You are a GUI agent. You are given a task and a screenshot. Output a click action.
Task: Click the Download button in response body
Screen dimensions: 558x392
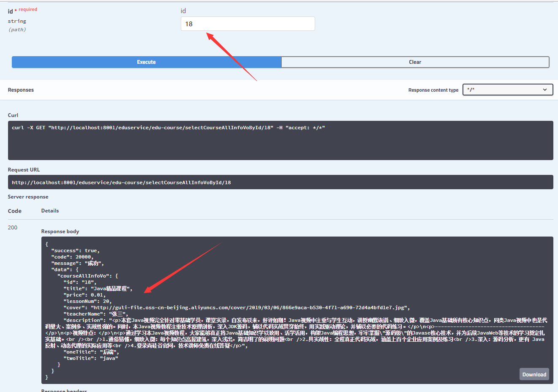click(x=534, y=374)
